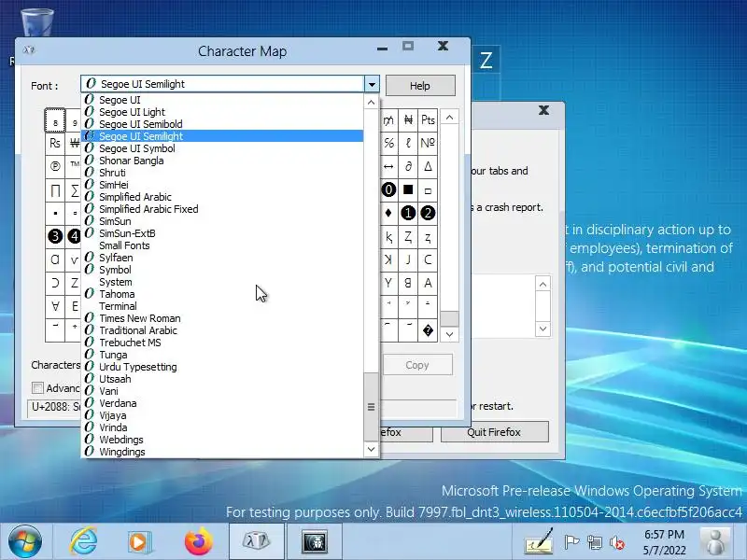The width and height of the screenshot is (747, 560).
Task: Select Tunga font
Action: point(222,355)
